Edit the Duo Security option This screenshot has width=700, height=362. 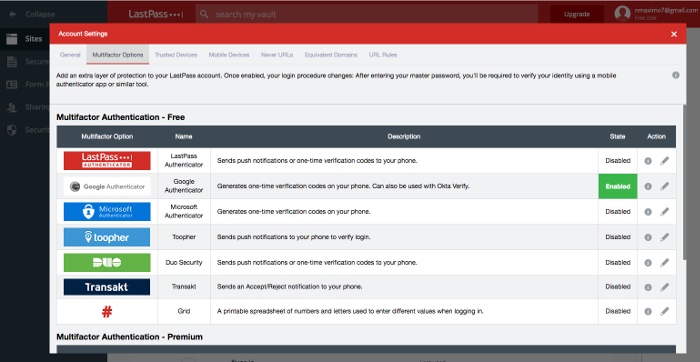click(665, 262)
